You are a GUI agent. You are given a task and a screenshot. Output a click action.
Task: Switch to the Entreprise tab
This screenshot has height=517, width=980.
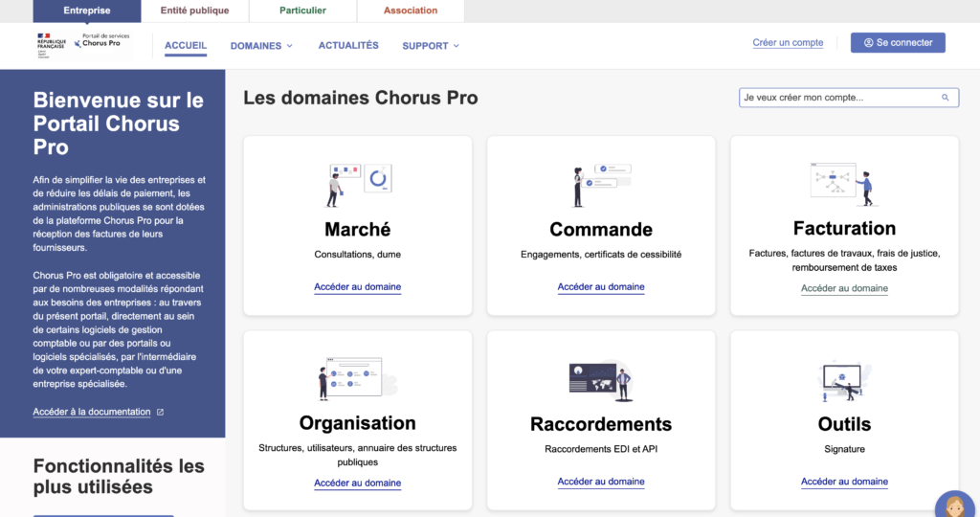coord(87,11)
